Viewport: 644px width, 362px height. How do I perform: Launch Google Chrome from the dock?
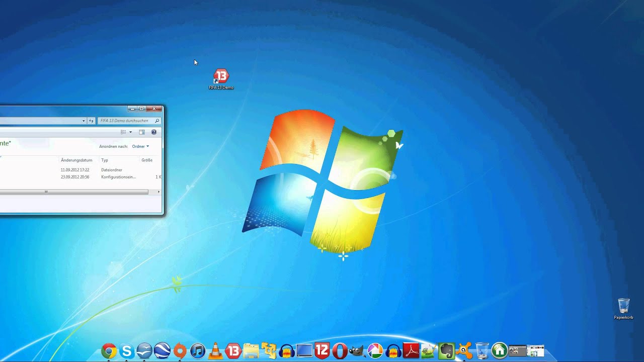point(109,350)
